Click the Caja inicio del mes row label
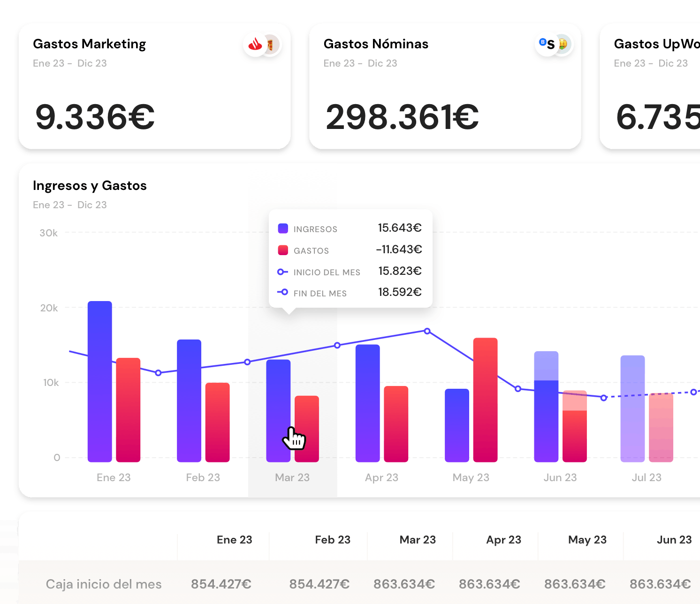Image resolution: width=700 pixels, height=604 pixels. coord(103,584)
